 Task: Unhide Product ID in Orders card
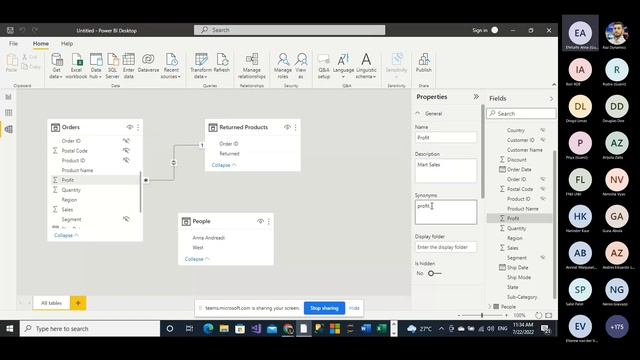[x=127, y=160]
